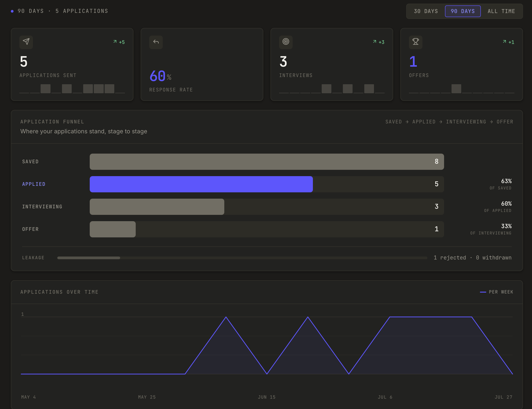The height and width of the screenshot is (409, 532).
Task: Click the INTERVIEWING row label in funnel
Action: click(x=42, y=207)
